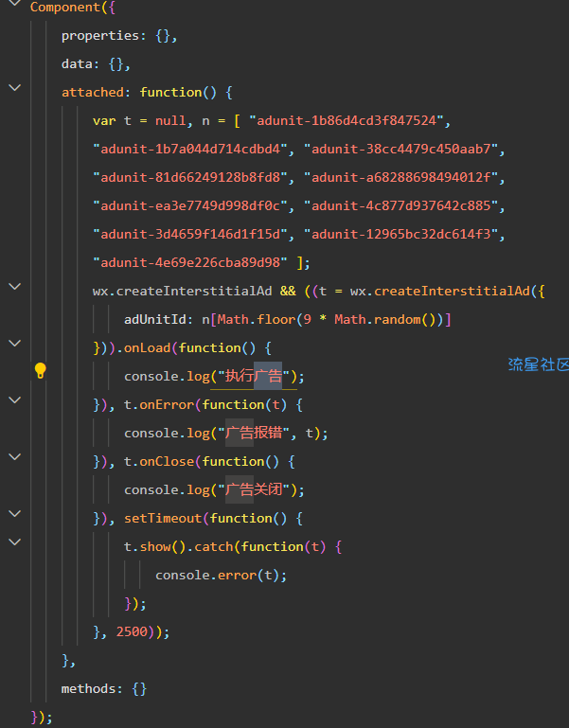Click the onClose method name
This screenshot has width=569, height=728.
pos(167,461)
